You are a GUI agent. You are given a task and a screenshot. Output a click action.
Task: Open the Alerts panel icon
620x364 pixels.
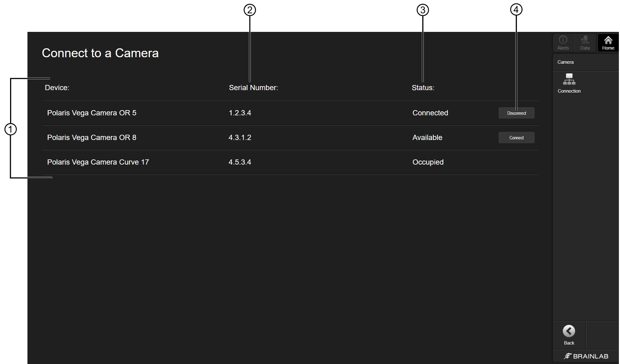[x=563, y=43]
